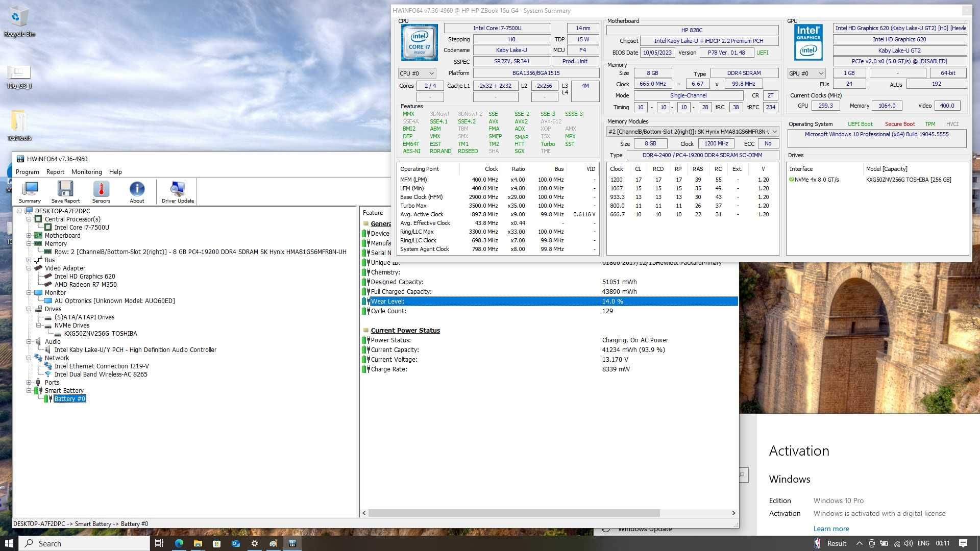The image size is (980, 551).
Task: Click the taskbar Search box
Action: 85,543
